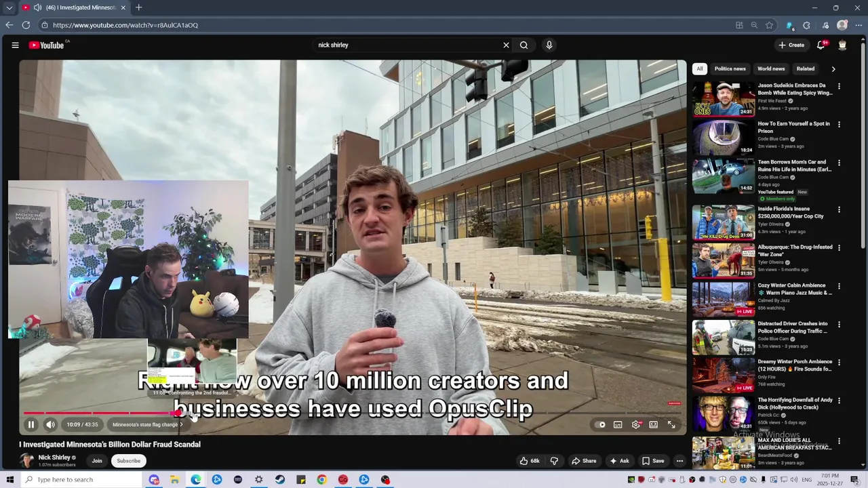Open a new browser tab
868x488 pixels.
point(138,7)
